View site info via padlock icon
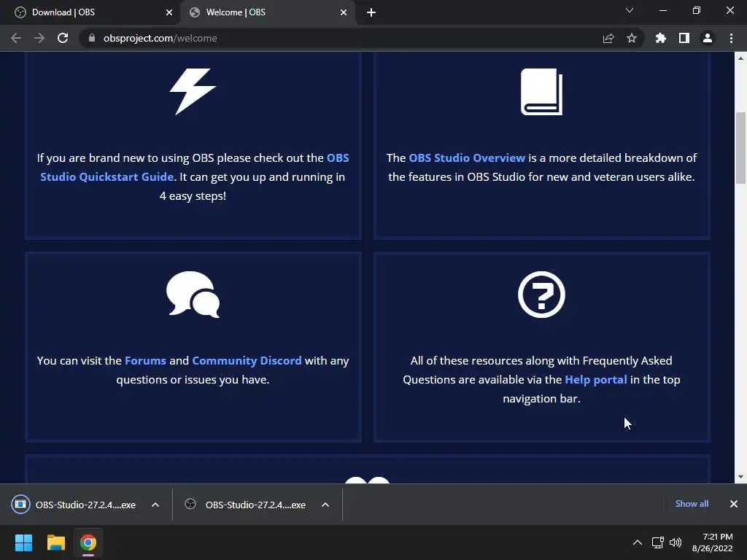The height and width of the screenshot is (560, 747). (92, 38)
